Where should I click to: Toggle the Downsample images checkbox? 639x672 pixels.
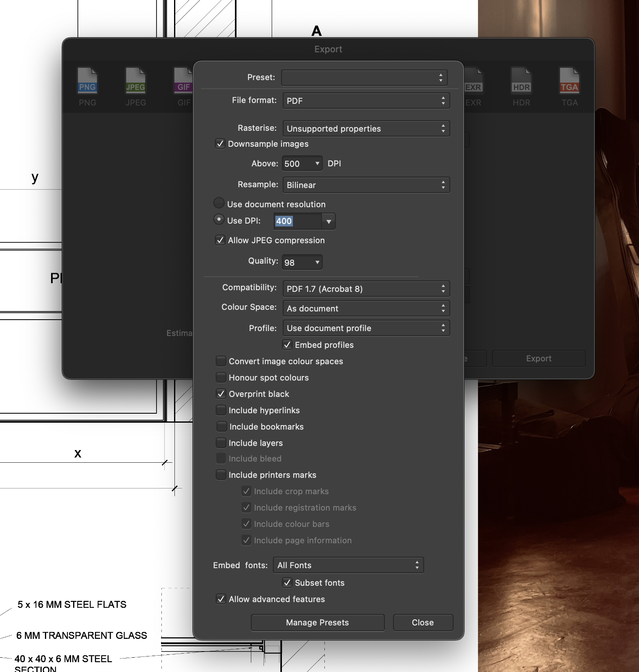[220, 144]
